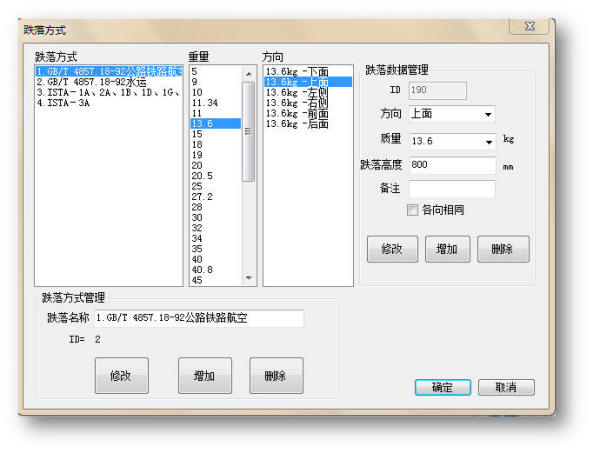Select drop method 3. ISTA-1A、2A、1B
This screenshot has width=591, height=453.
[x=109, y=92]
